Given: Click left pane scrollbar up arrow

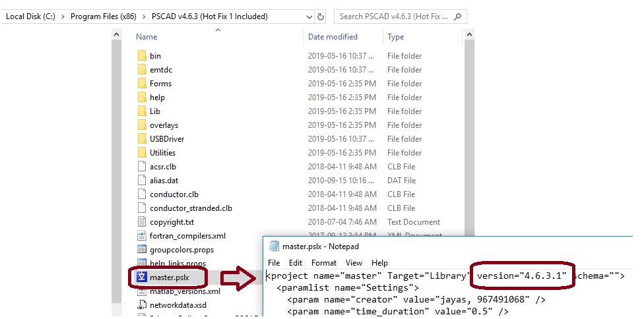Looking at the screenshot, I should (116, 35).
